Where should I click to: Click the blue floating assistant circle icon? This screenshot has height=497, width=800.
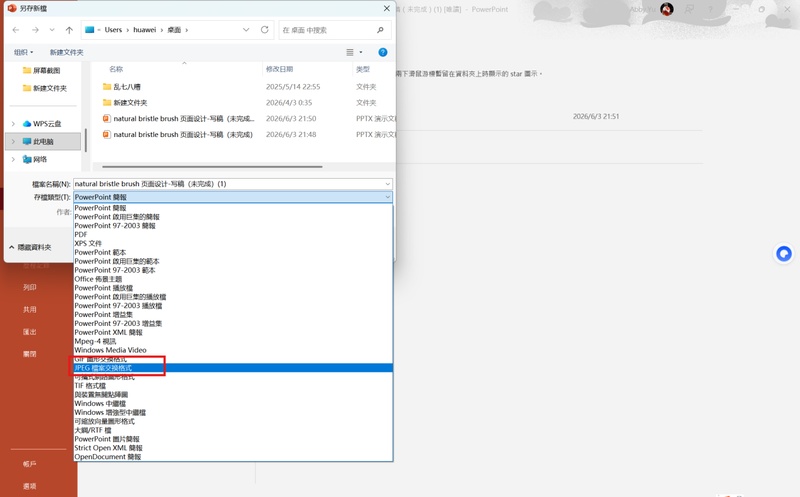coord(784,254)
